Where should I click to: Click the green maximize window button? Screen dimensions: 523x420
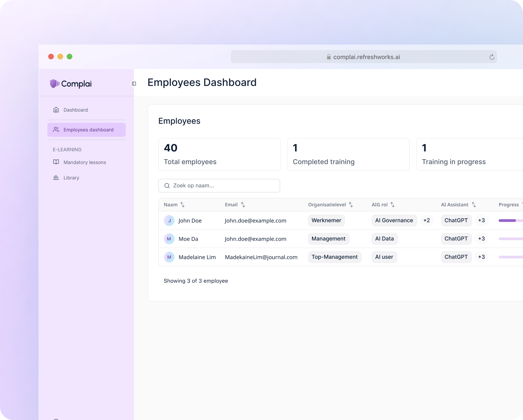click(x=69, y=56)
